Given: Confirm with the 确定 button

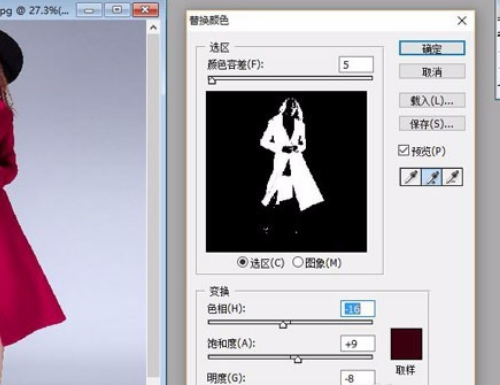Looking at the screenshot, I should (432, 48).
